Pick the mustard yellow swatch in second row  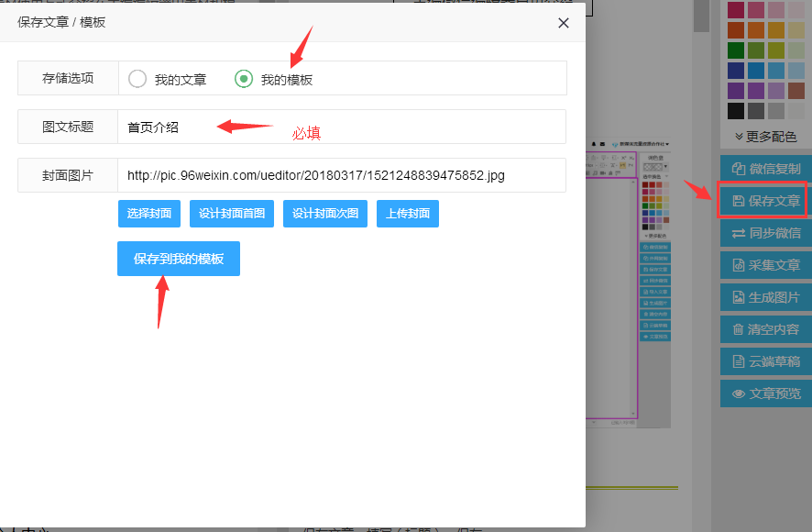(775, 30)
